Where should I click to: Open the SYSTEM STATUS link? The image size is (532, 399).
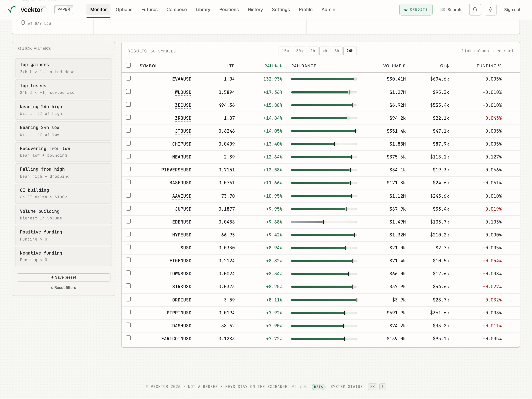point(346,386)
